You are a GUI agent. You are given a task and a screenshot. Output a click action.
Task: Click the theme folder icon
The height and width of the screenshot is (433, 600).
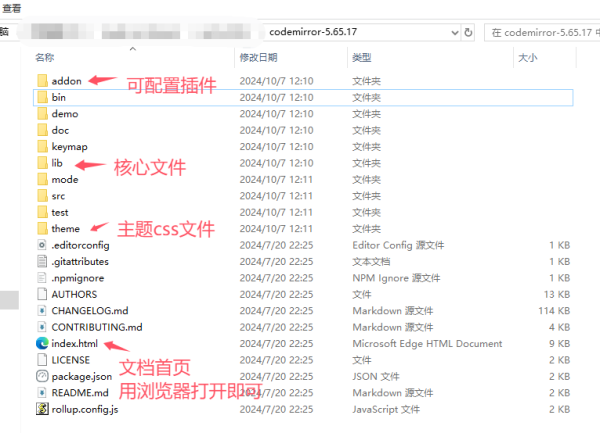(x=42, y=228)
